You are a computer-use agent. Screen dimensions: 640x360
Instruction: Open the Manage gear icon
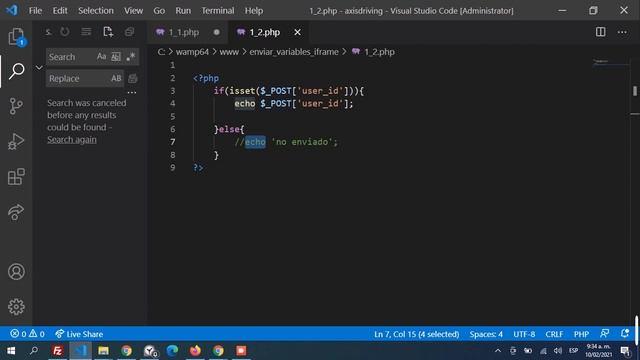coord(16,307)
